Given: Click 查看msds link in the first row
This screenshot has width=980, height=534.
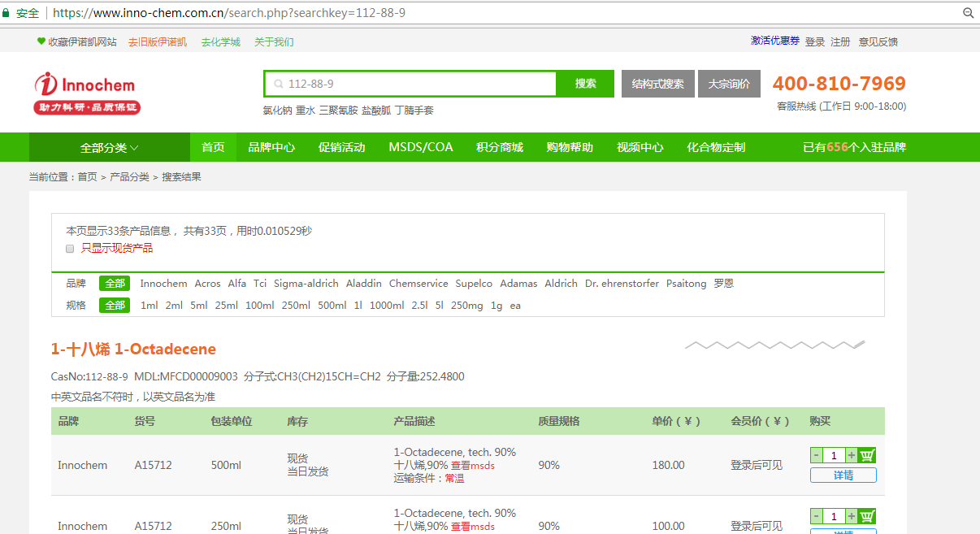Looking at the screenshot, I should coord(473,466).
